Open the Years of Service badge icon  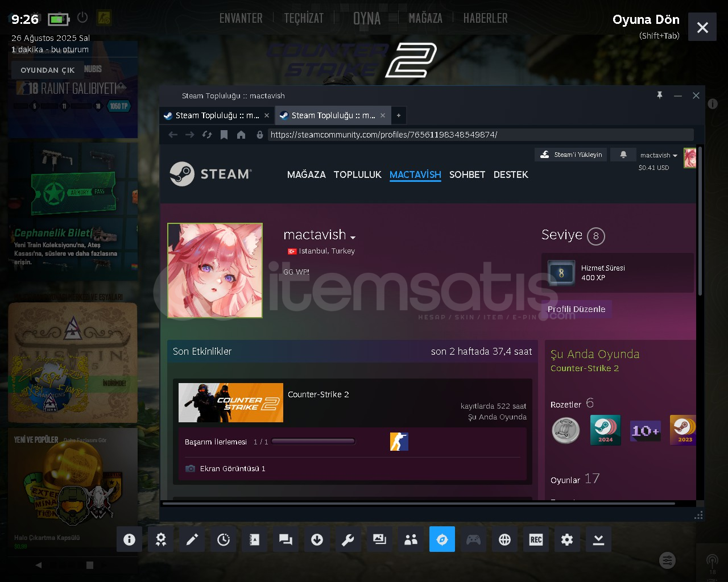(x=561, y=273)
